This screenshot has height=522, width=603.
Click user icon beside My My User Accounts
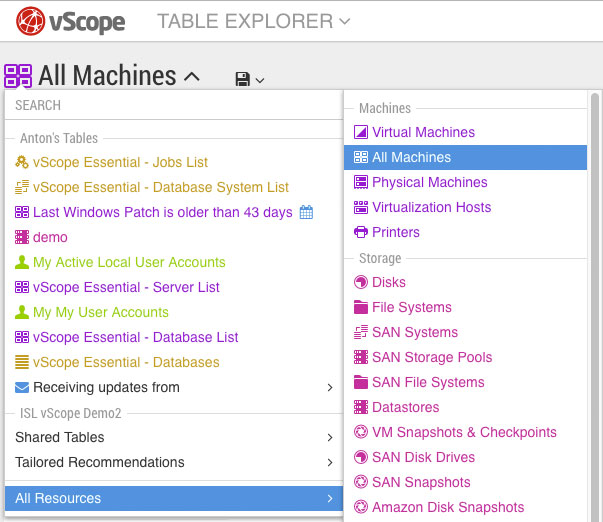tap(22, 312)
